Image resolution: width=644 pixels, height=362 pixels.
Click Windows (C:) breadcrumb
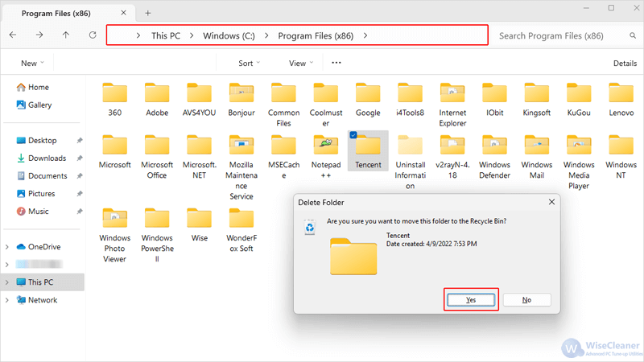229,35
